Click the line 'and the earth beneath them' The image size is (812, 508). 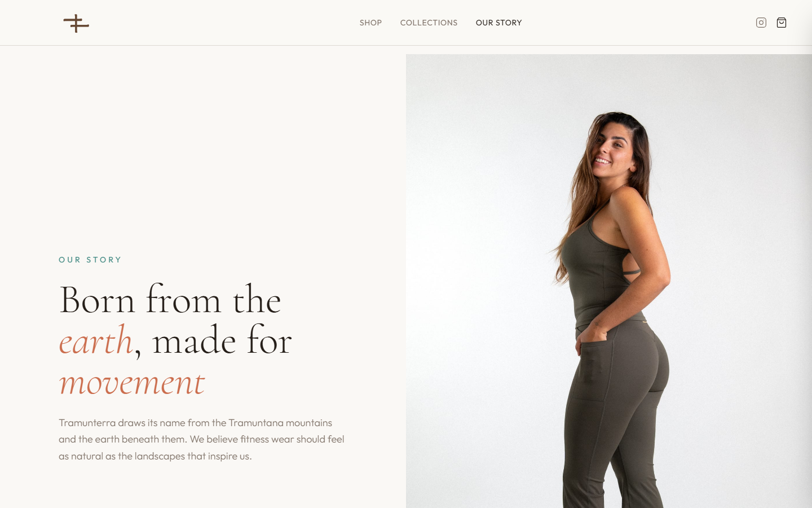pos(122,439)
